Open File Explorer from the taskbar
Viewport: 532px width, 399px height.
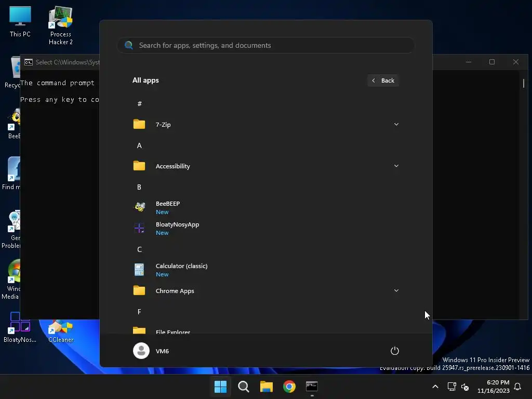click(267, 387)
